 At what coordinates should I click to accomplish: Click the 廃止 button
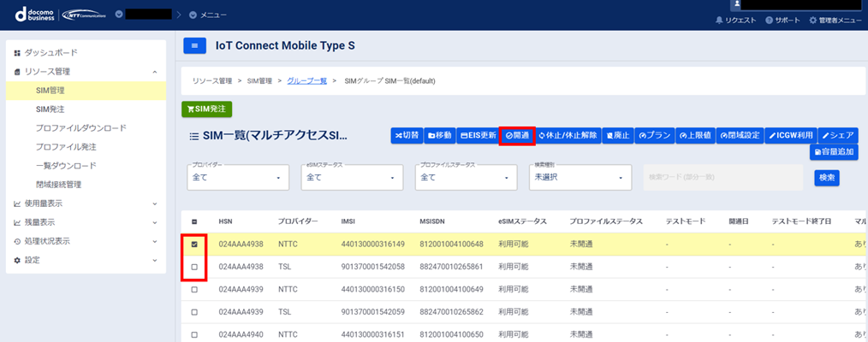point(617,135)
